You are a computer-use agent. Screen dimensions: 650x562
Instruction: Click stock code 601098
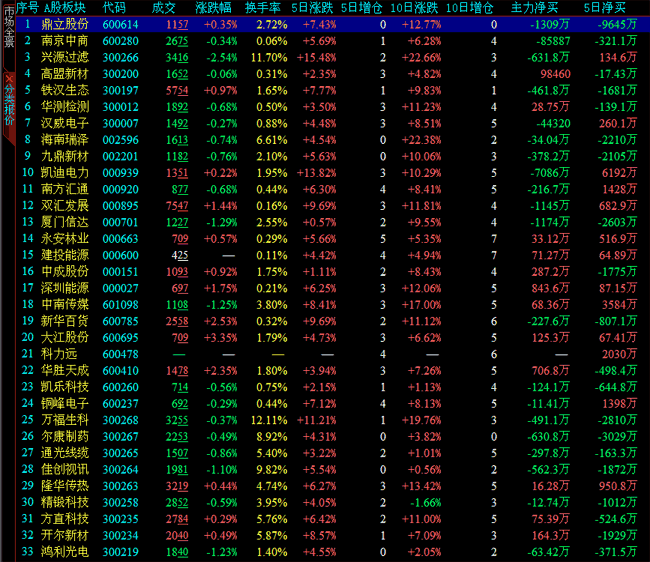(x=120, y=305)
